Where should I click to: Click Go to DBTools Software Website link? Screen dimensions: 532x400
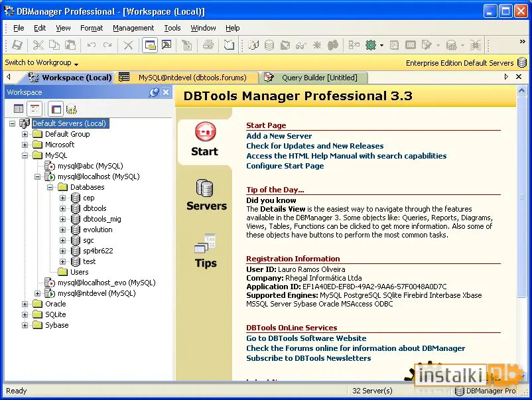306,338
